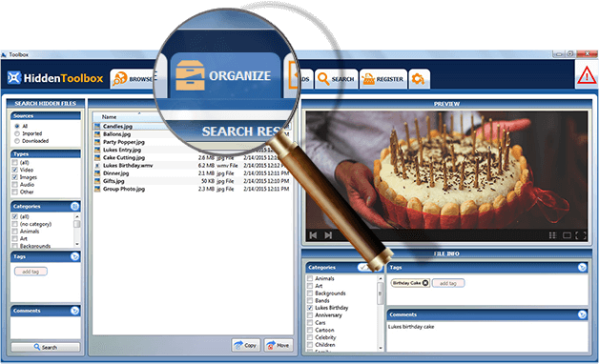Collapse the File Info Tags panel
Image resolution: width=599 pixels, height=364 pixels.
coord(582,268)
